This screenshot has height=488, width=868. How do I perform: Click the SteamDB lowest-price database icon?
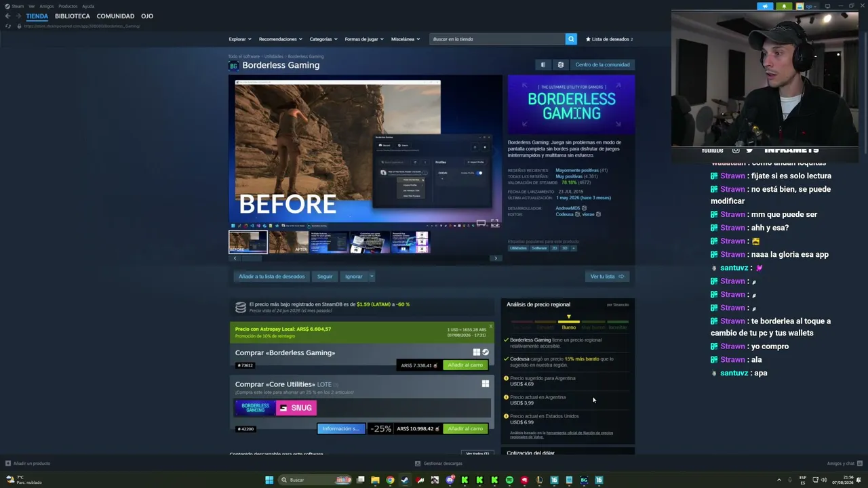pos(240,307)
